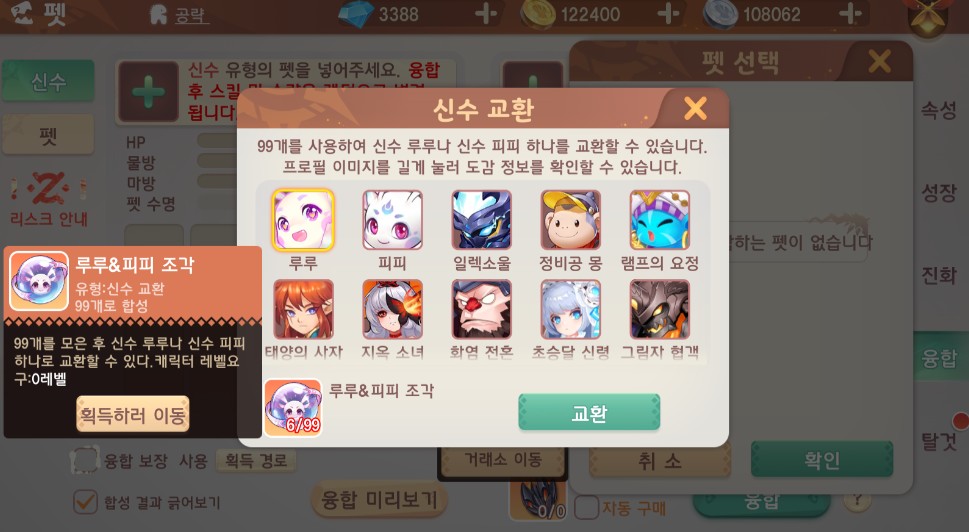This screenshot has width=969, height=532.
Task: Select the 램프의 요정 genie icon
Action: 659,220
